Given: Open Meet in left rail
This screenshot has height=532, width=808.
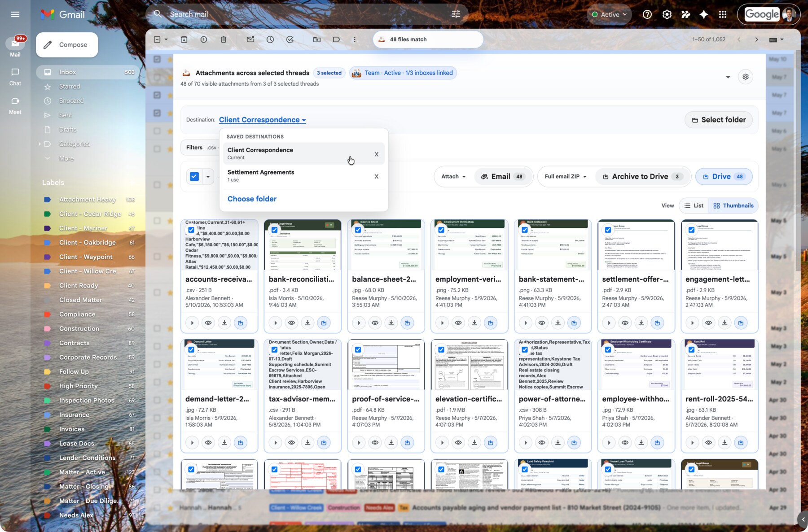Looking at the screenshot, I should point(15,106).
